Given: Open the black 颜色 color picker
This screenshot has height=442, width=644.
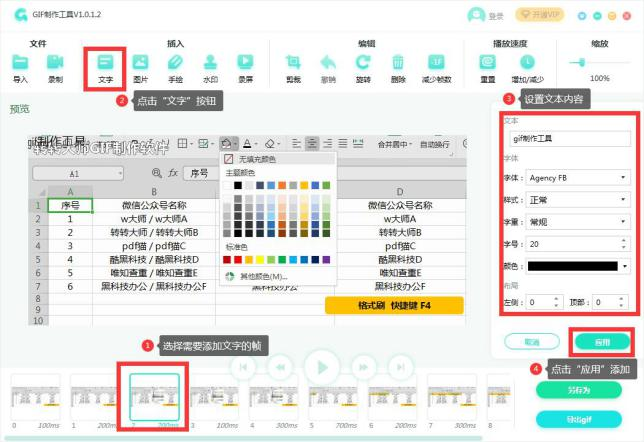Looking at the screenshot, I should pos(578,266).
